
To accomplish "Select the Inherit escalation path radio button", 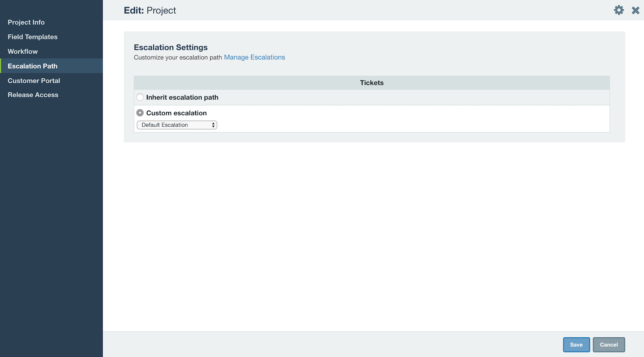I will click(140, 97).
